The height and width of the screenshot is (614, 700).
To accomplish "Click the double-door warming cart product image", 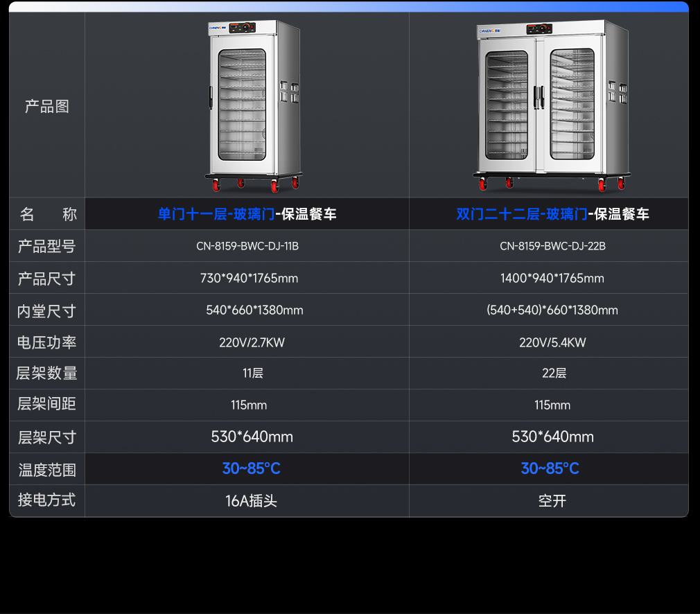I will (x=552, y=105).
